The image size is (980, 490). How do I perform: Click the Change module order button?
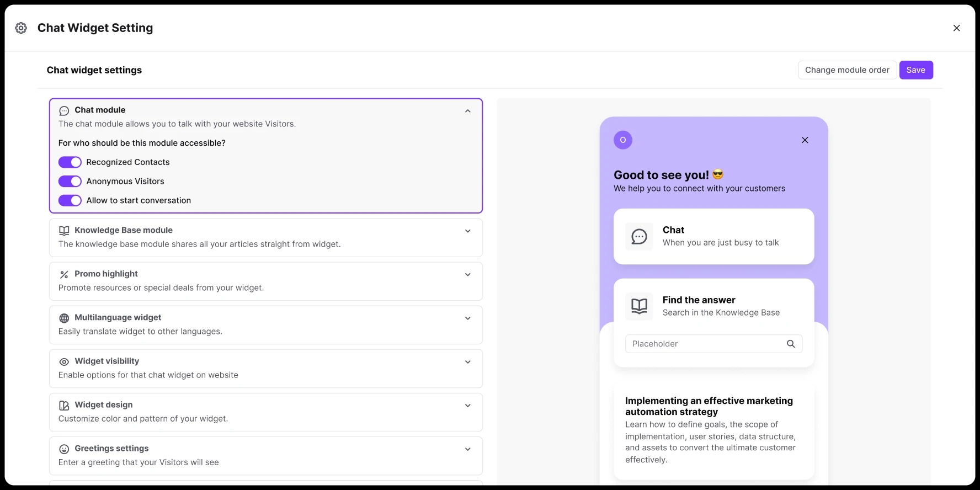[847, 70]
